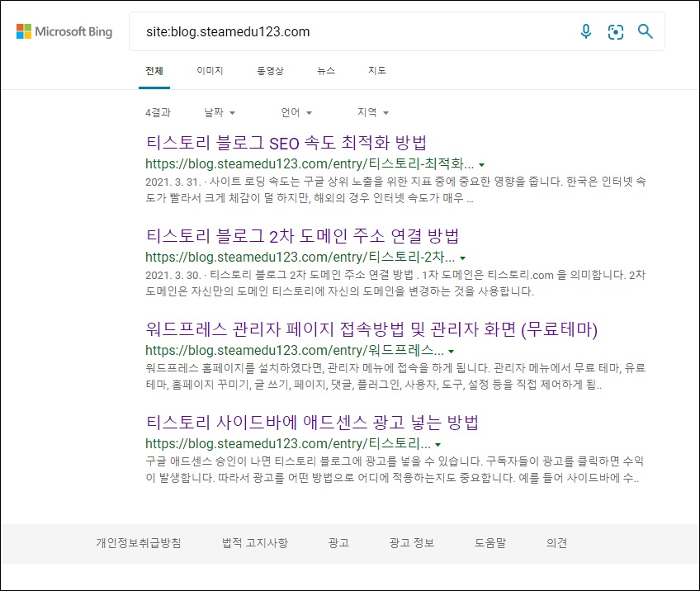The image size is (700, 591).
Task: Open 법적 고지사항 footer link
Action: (x=255, y=543)
